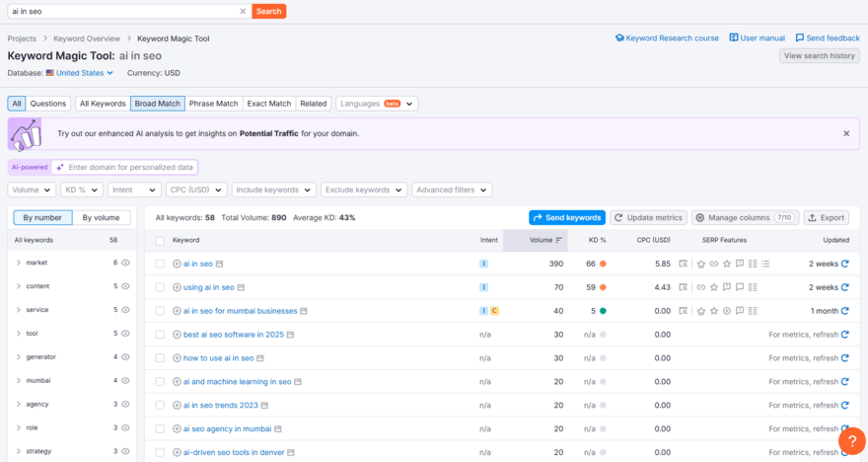Check the 'using ai in seo' row checkbox
The width and height of the screenshot is (868, 462).
160,287
